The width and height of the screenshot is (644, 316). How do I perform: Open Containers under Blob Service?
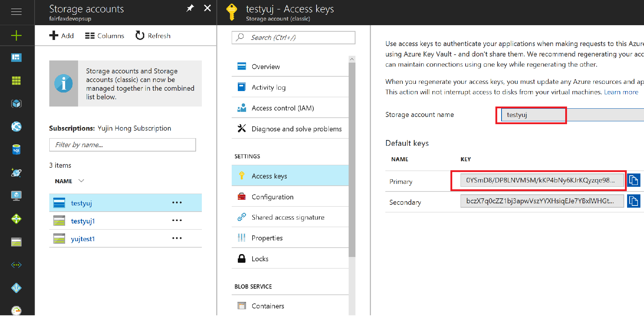[290, 306]
